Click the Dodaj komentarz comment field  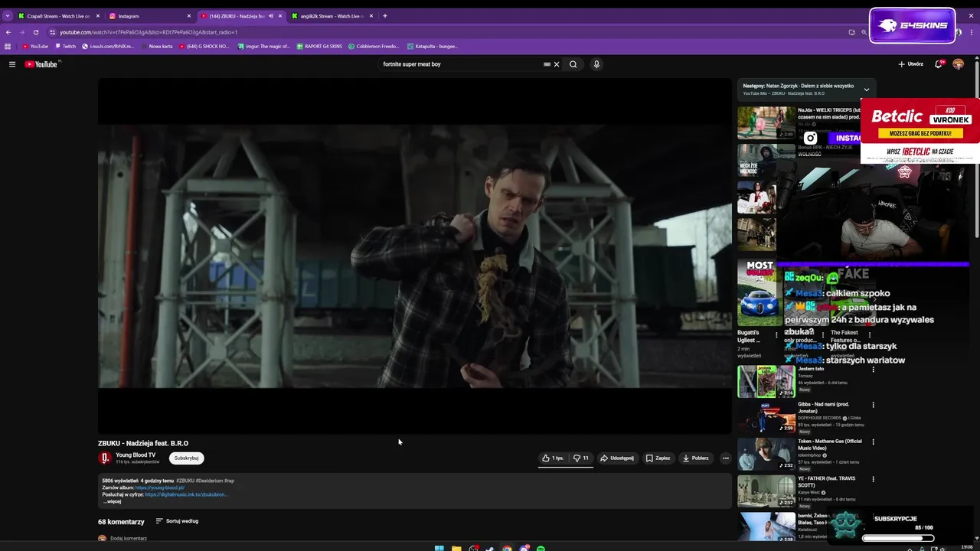pyautogui.click(x=129, y=538)
